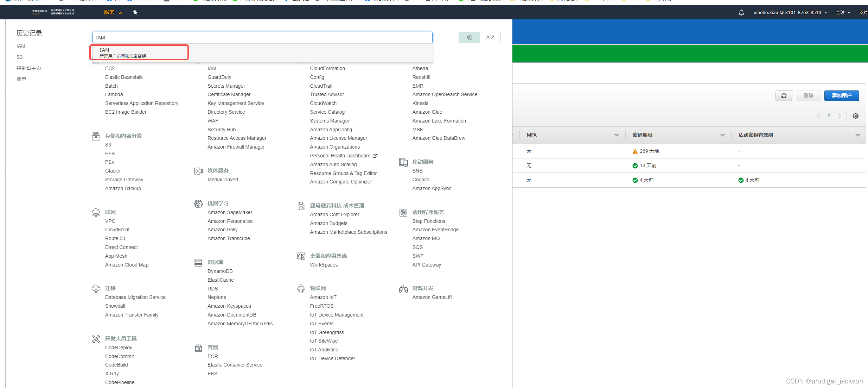Click the storage and content delivery category icon
Screen dimensions: 868x388
(96, 136)
